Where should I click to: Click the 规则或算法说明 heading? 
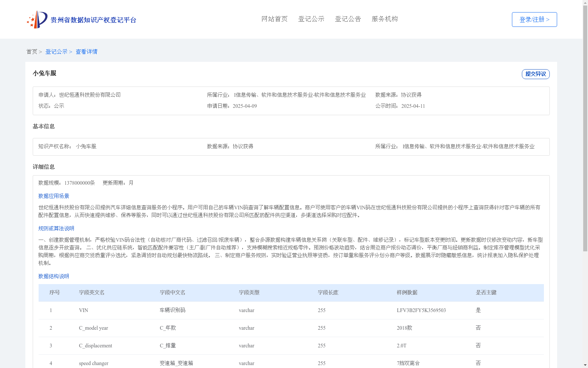56,229
